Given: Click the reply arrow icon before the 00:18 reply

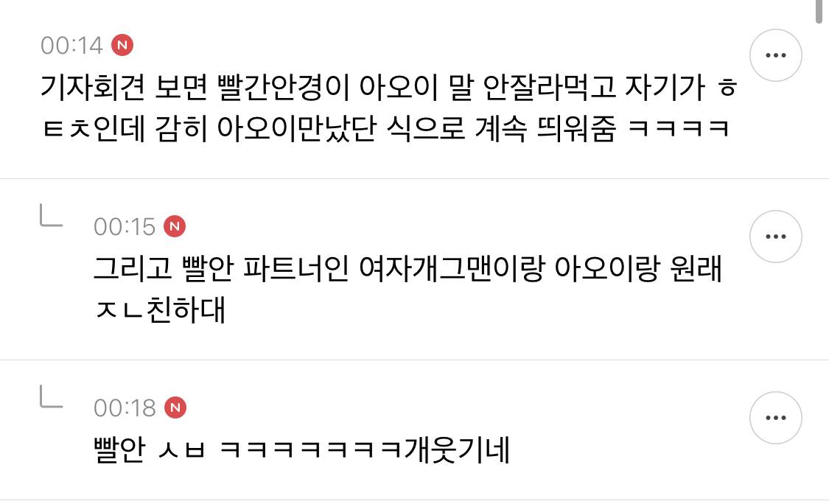Looking at the screenshot, I should (52, 396).
